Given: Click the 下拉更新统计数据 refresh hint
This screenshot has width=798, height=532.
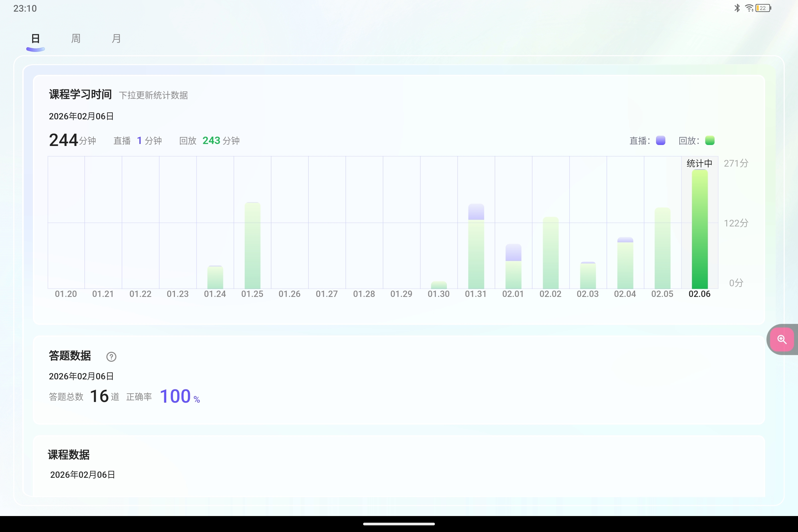Looking at the screenshot, I should (154, 95).
